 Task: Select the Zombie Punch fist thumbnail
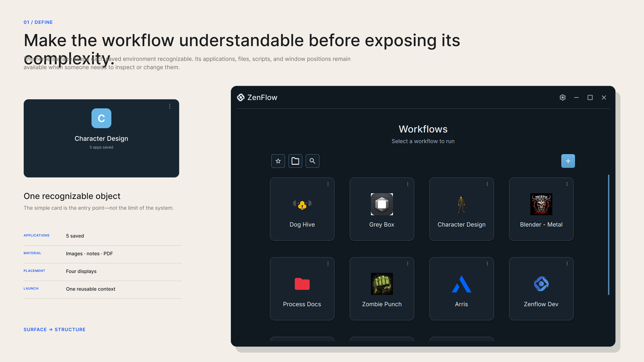point(382,284)
